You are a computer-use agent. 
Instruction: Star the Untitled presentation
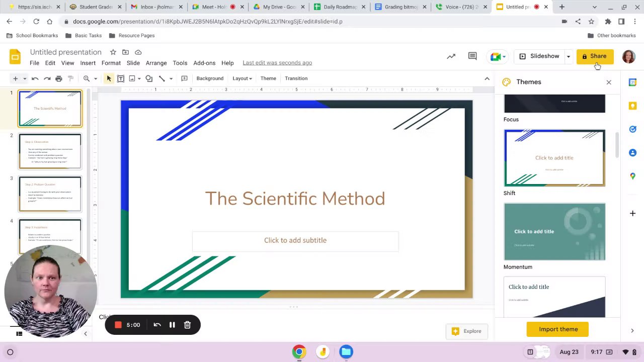[x=113, y=52]
